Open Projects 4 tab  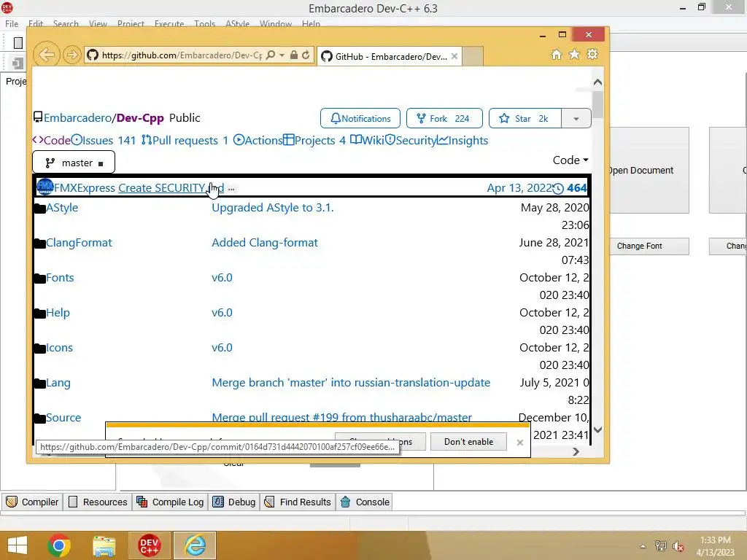[314, 141]
